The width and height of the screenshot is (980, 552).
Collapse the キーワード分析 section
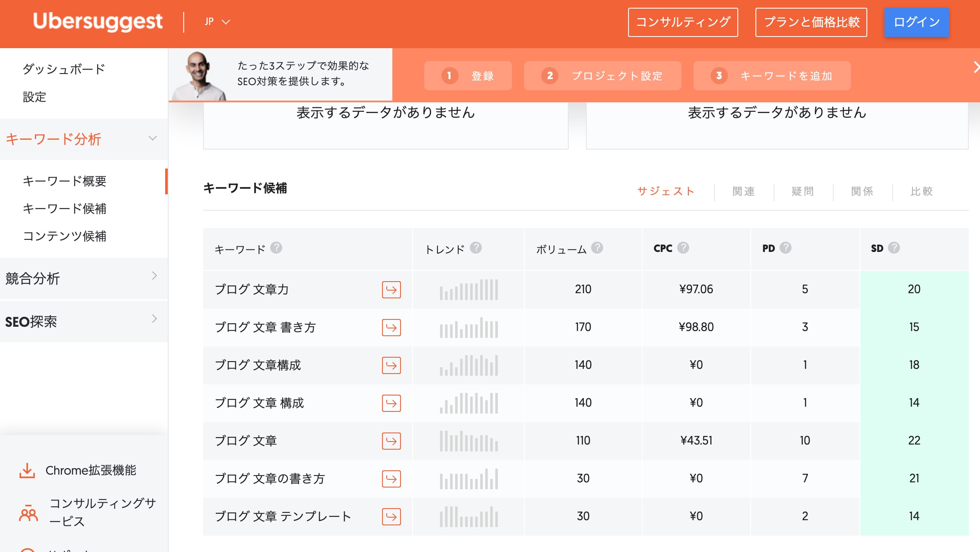tap(152, 138)
